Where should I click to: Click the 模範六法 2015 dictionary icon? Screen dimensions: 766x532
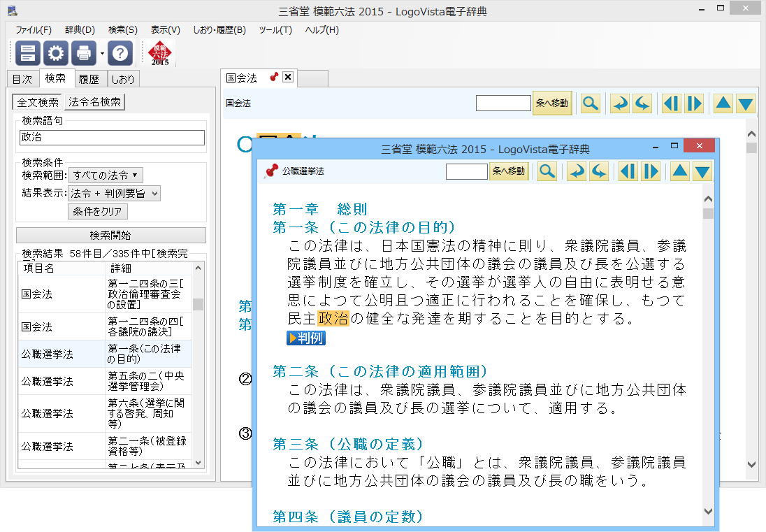tap(160, 52)
